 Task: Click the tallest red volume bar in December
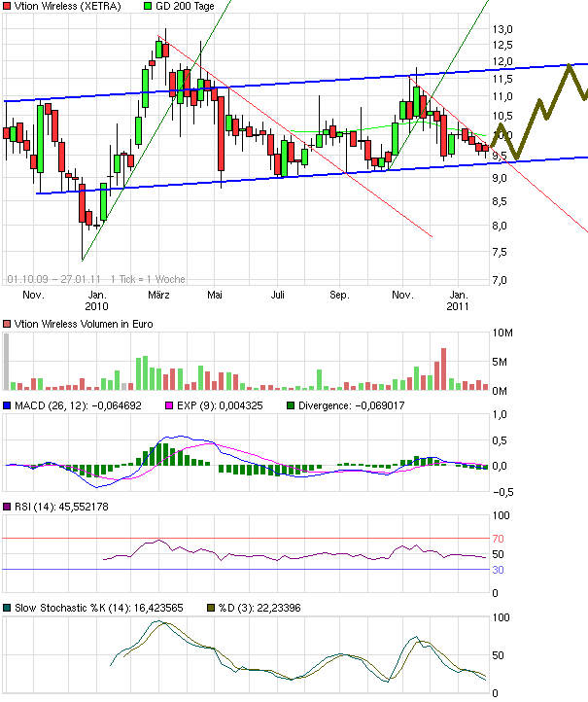(444, 369)
